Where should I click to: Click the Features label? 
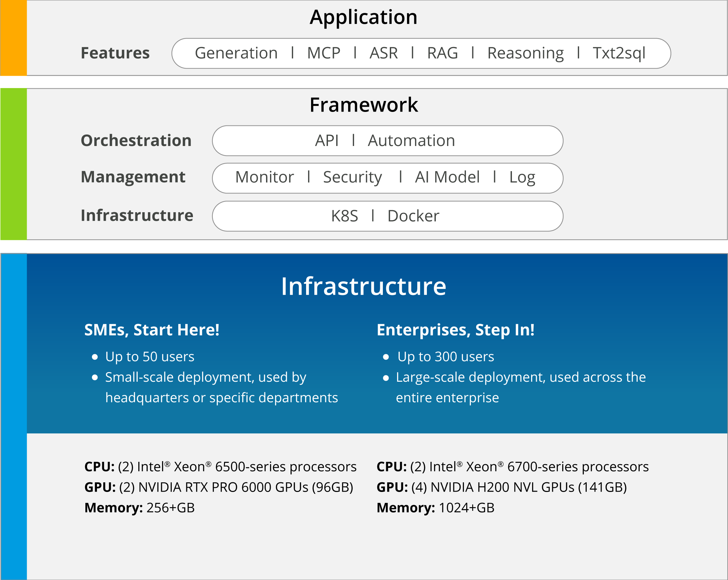[x=115, y=53]
